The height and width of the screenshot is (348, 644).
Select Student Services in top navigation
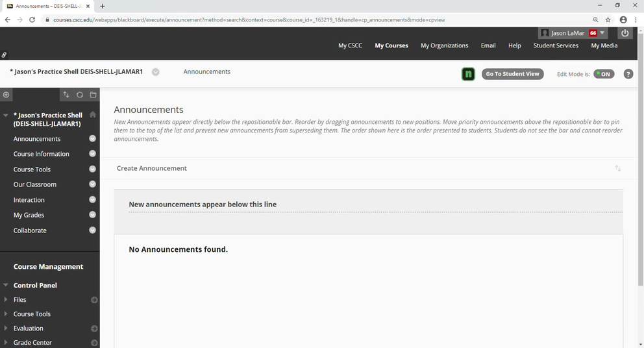coord(555,45)
